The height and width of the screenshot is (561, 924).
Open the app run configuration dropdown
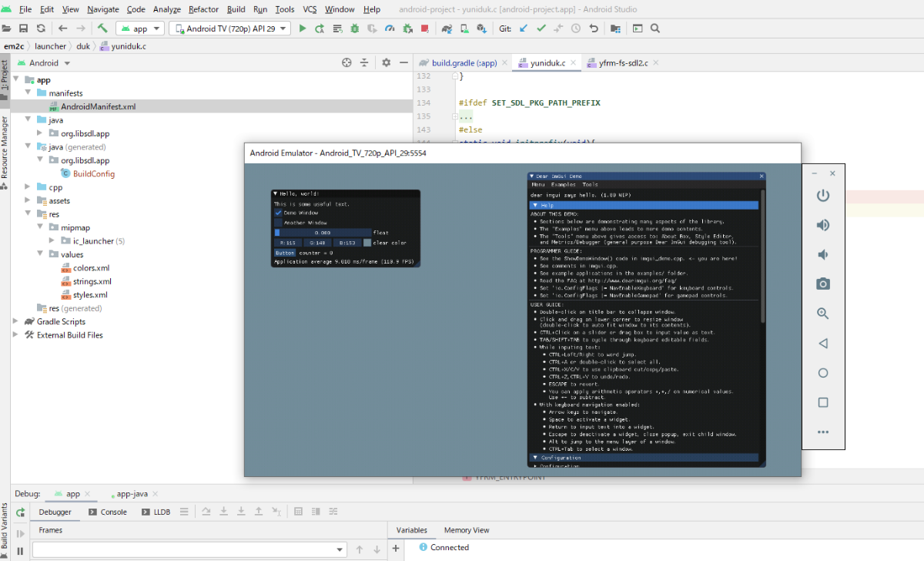(x=139, y=29)
